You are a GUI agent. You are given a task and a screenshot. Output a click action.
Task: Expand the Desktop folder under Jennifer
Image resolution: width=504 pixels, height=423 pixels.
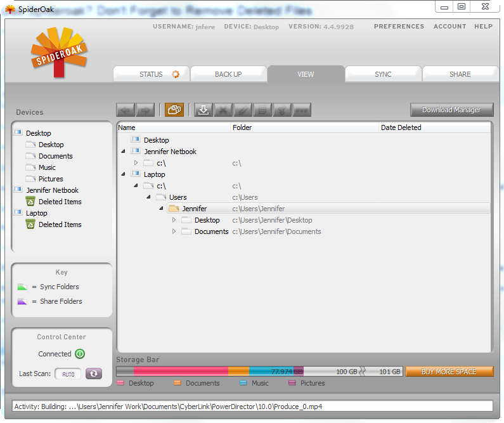coord(174,220)
